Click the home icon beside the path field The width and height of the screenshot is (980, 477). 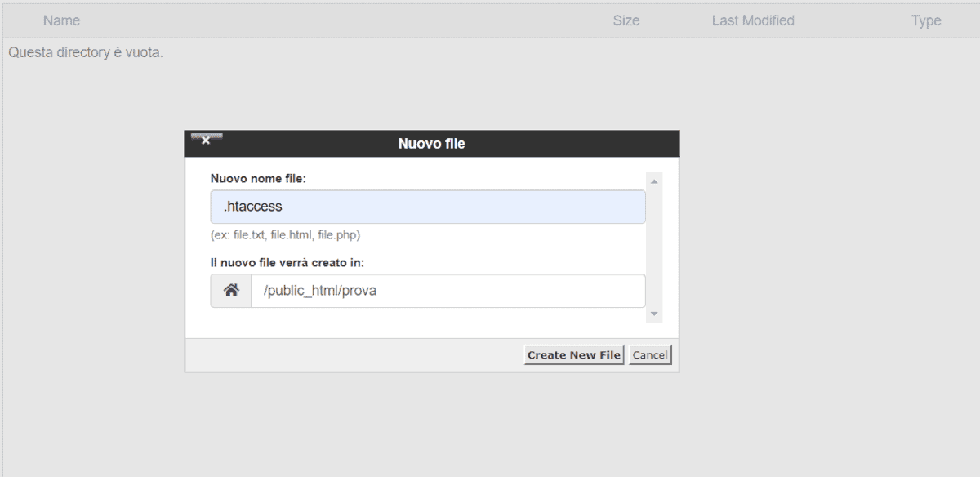[x=231, y=291]
